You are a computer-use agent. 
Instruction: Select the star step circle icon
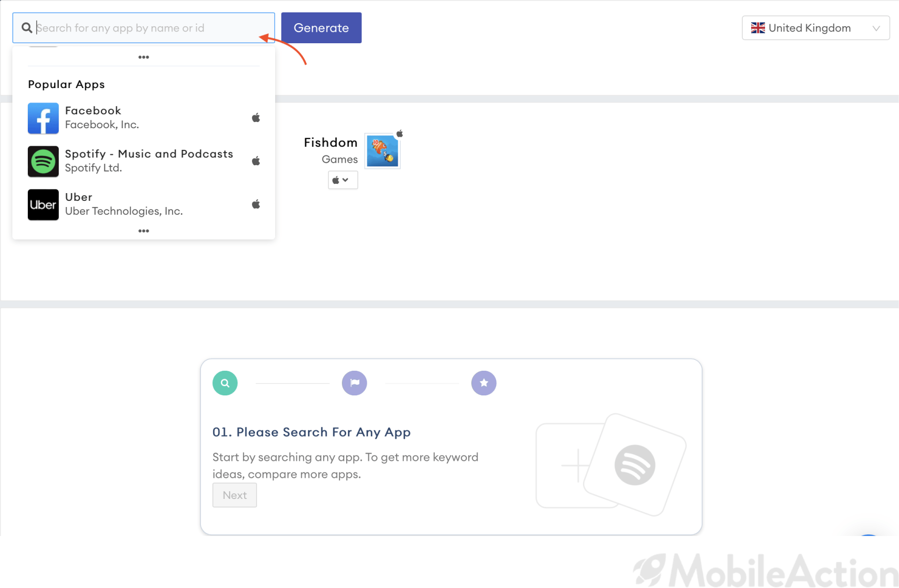click(x=484, y=383)
